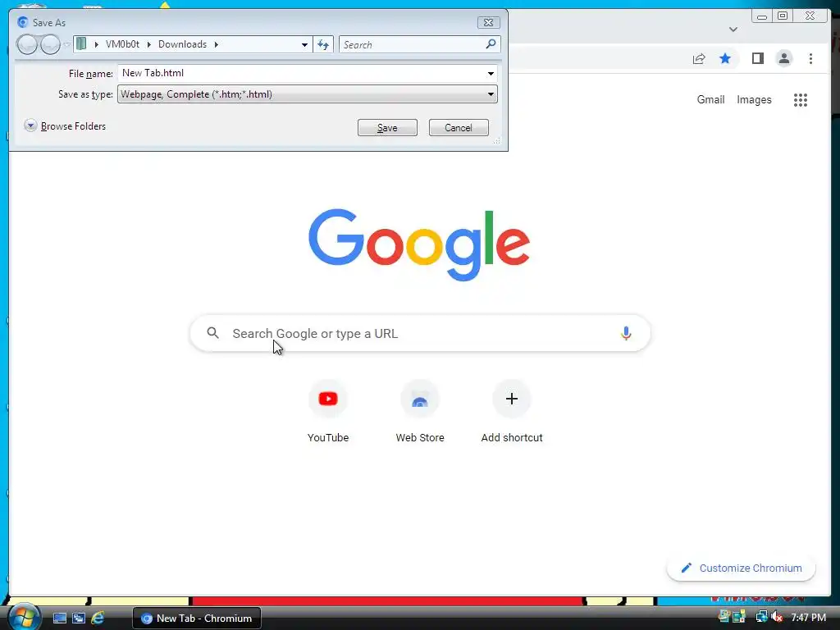Select VM0b0t in the address breadcrumb
The height and width of the screenshot is (630, 840).
coord(122,44)
